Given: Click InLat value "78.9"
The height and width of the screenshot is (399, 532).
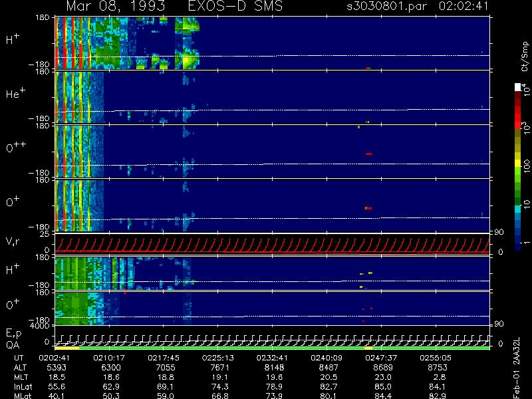Looking at the screenshot, I should click(274, 387).
